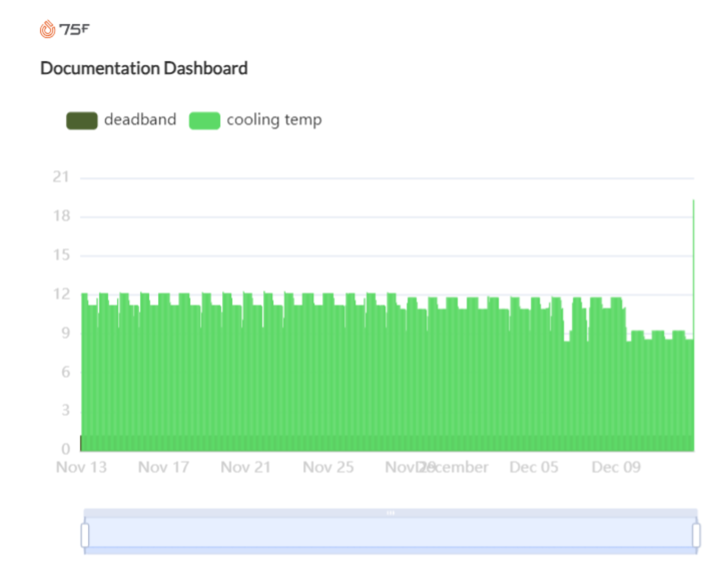This screenshot has width=707, height=588.
Task: Click the 12 y-axis value
Action: 62,294
